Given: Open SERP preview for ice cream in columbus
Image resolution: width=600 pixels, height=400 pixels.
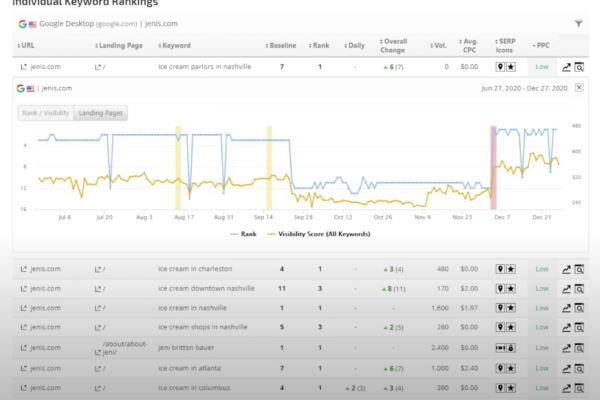Looking at the screenshot, I should click(579, 388).
